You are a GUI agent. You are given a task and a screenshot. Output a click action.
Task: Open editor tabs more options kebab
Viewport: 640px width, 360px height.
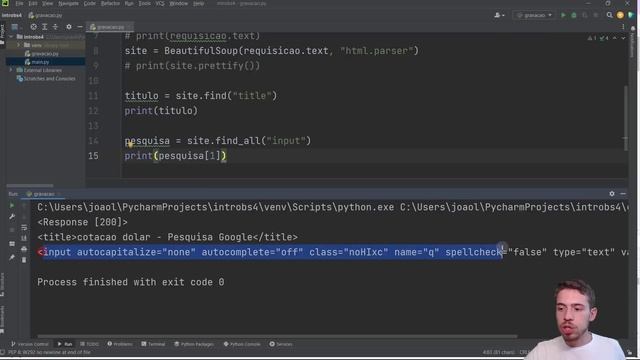(x=623, y=27)
